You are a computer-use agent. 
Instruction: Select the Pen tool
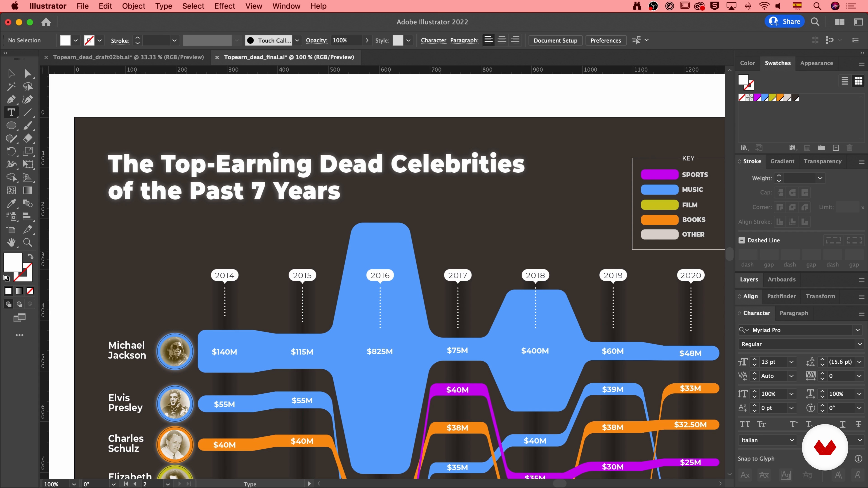coord(11,99)
